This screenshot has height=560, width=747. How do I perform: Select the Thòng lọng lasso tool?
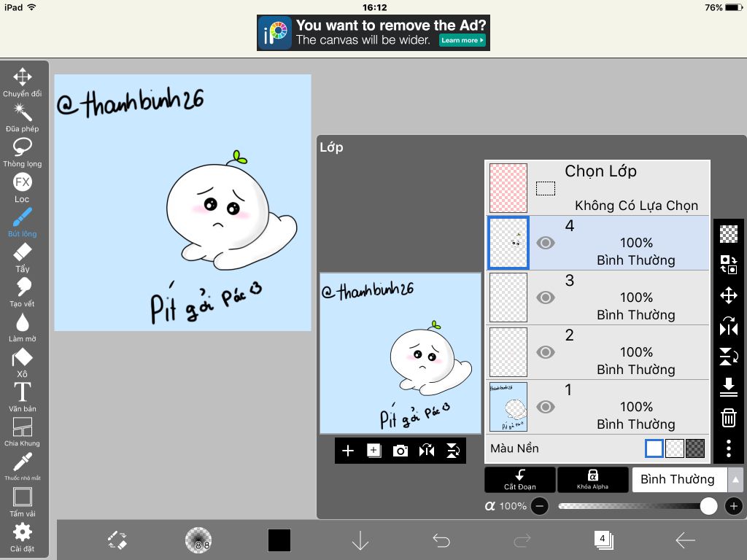[x=23, y=152]
